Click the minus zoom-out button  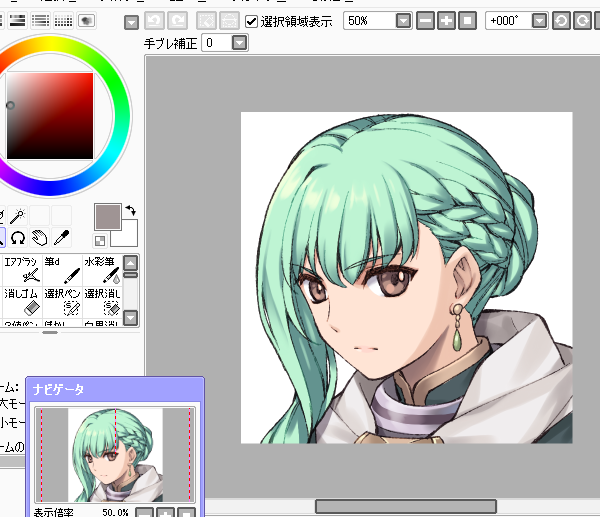[x=425, y=21]
